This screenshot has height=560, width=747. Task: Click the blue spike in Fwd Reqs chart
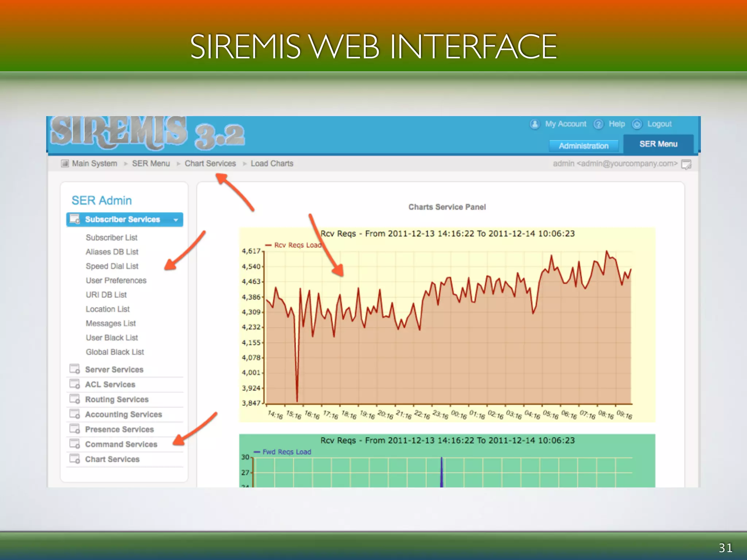(x=441, y=472)
